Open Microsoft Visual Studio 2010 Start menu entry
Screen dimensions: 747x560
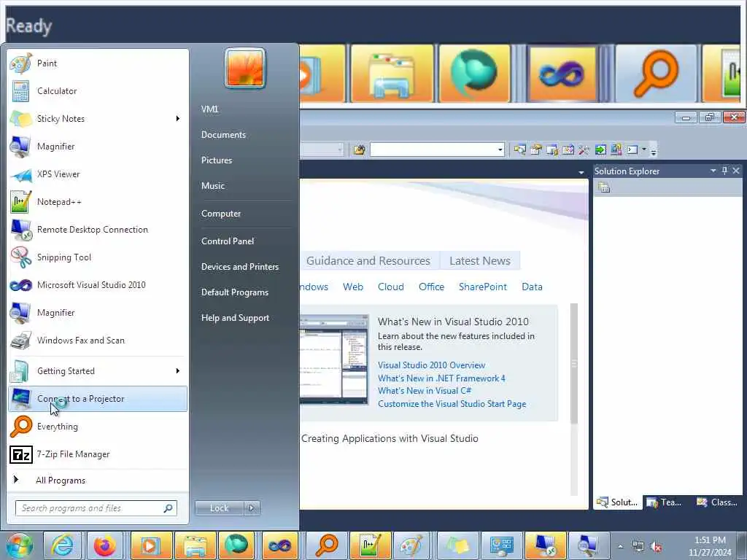98,285
